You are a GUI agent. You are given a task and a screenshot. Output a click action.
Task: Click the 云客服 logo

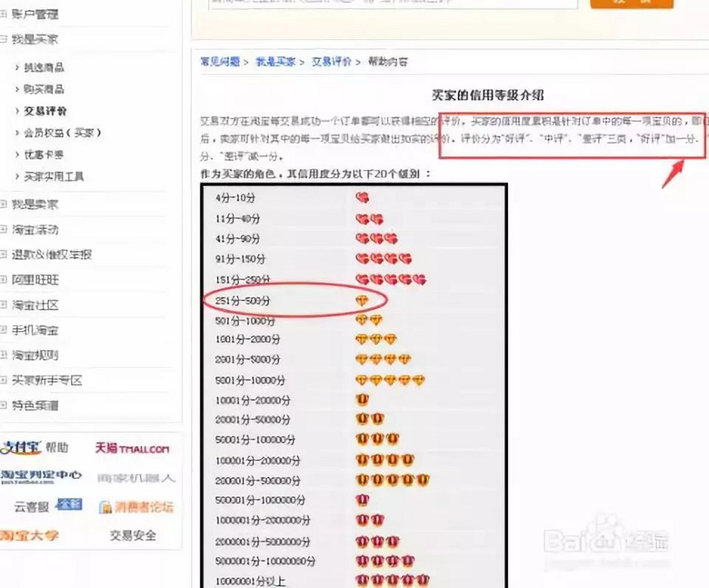[x=31, y=505]
